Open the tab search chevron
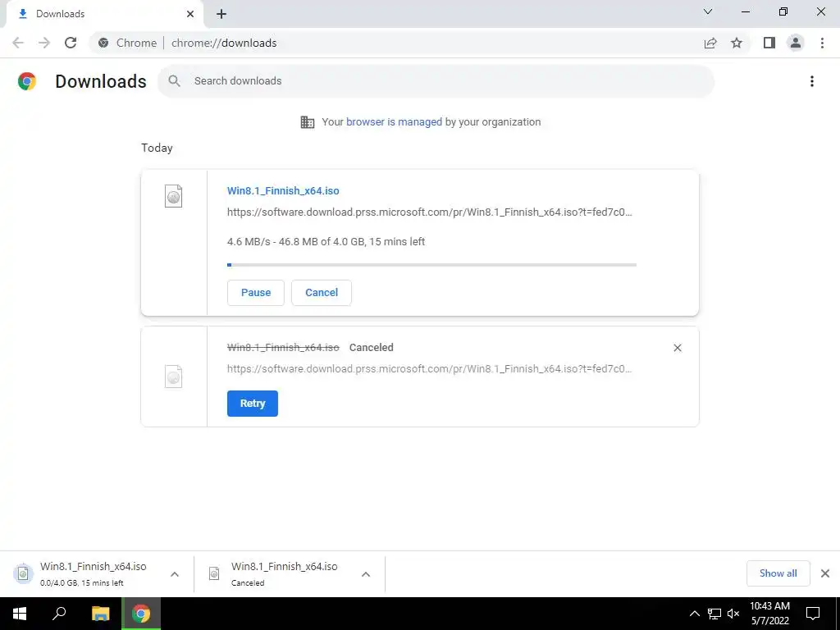 click(708, 11)
